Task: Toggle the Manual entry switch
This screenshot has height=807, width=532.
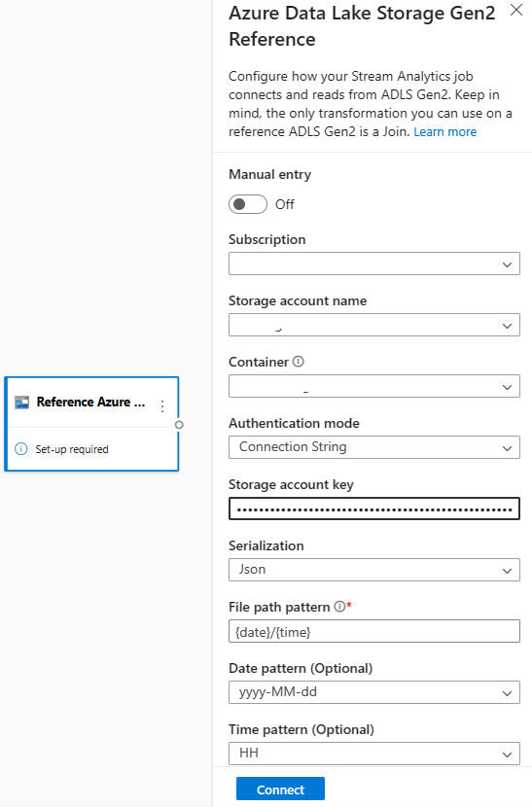Action: coord(248,204)
